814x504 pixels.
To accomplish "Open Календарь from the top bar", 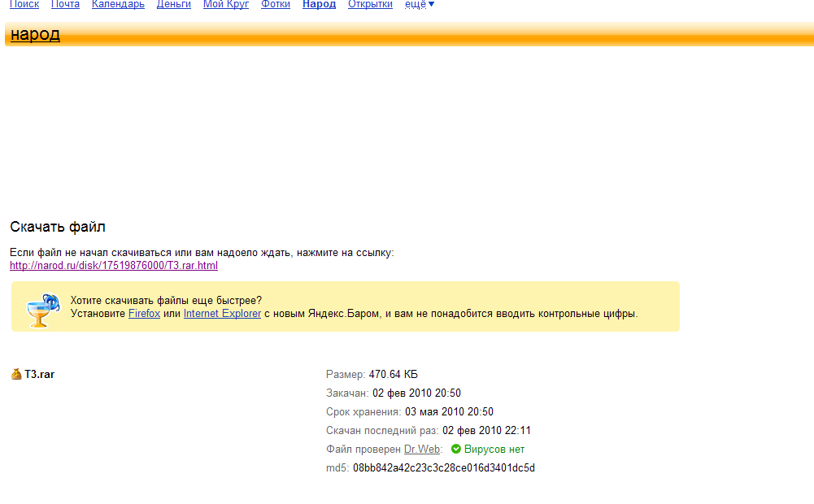I will click(x=118, y=4).
